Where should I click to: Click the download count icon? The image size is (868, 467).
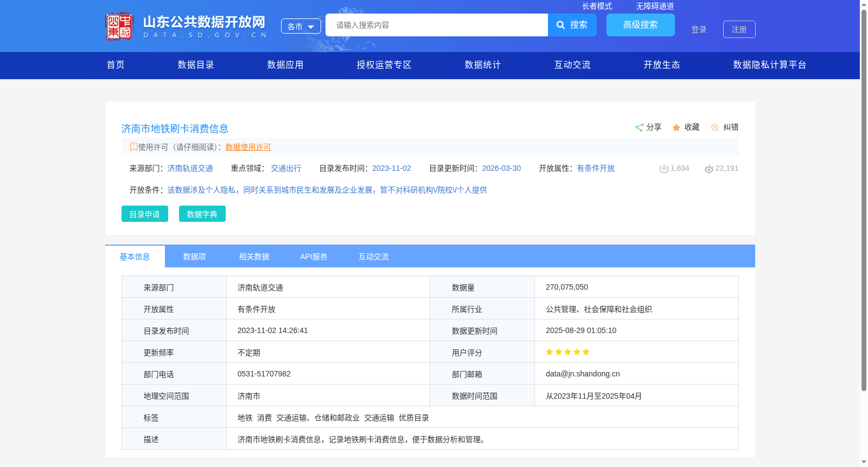point(663,169)
